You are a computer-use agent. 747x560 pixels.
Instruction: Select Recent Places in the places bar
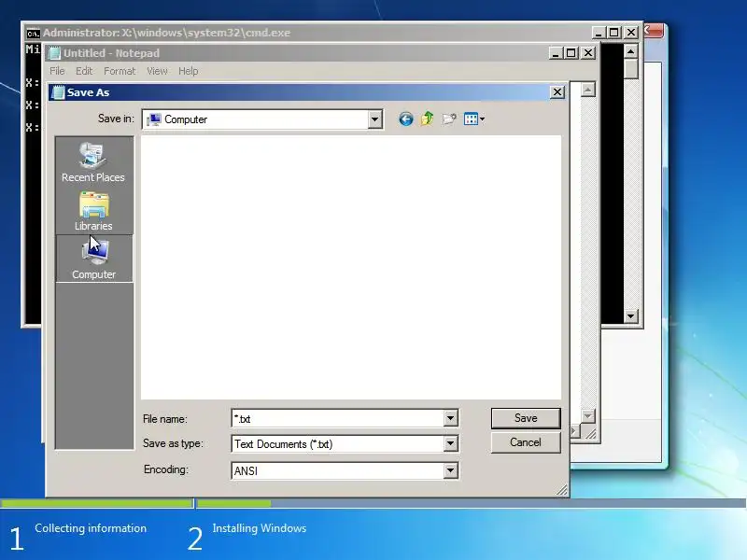93,162
